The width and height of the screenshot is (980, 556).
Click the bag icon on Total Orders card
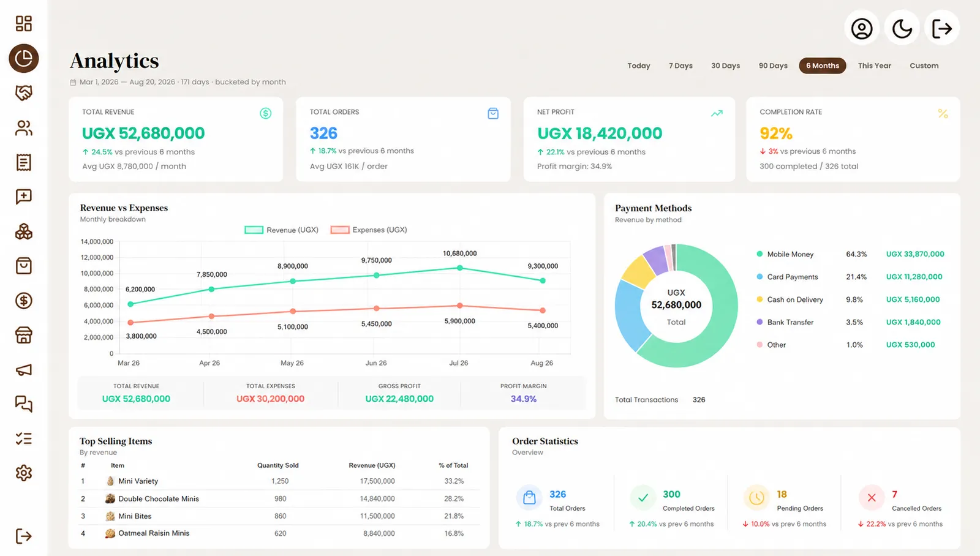pyautogui.click(x=493, y=113)
